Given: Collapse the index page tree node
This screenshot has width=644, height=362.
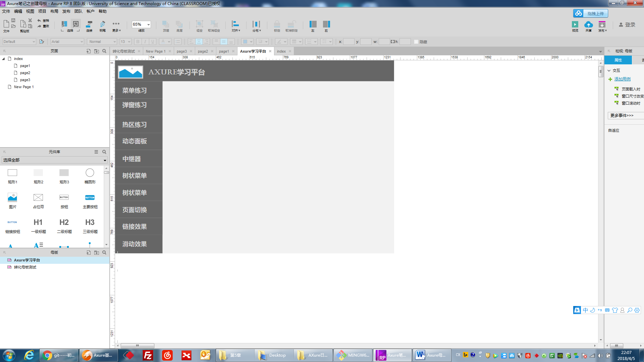Looking at the screenshot, I should 4,59.
